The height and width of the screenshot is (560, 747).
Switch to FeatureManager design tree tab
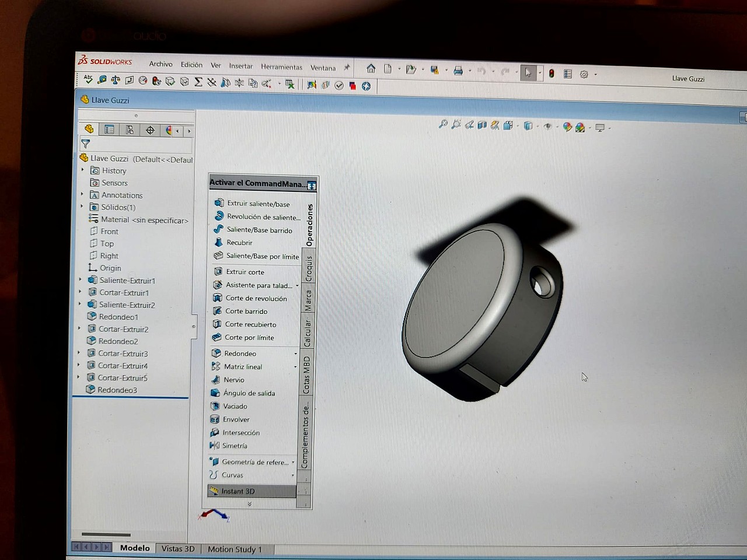(x=89, y=129)
